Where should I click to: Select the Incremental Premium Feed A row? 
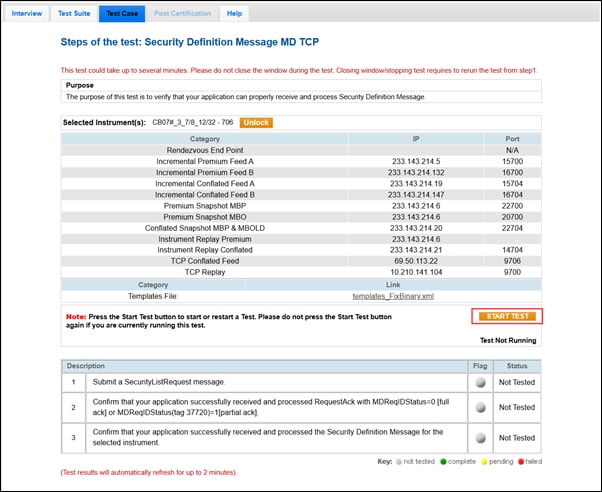(x=205, y=159)
